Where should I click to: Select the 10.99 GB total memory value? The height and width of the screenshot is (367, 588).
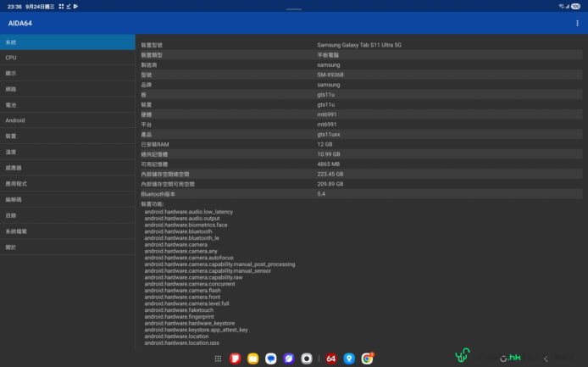coord(329,154)
